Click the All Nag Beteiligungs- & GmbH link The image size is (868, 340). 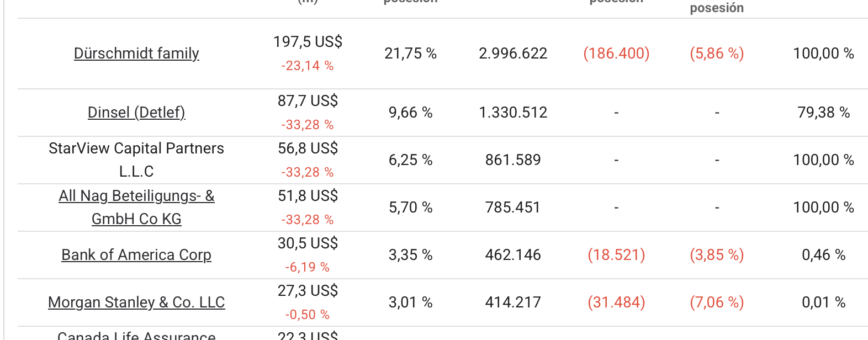(136, 207)
